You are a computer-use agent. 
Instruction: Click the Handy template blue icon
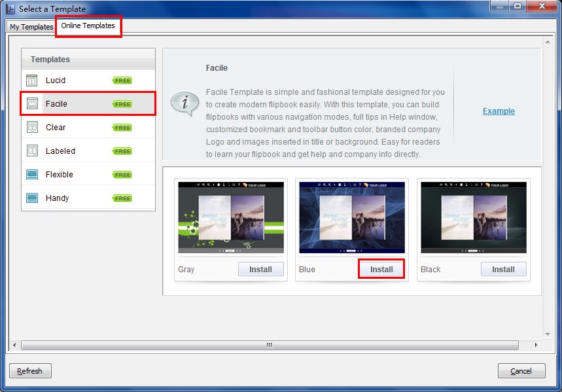pos(32,198)
